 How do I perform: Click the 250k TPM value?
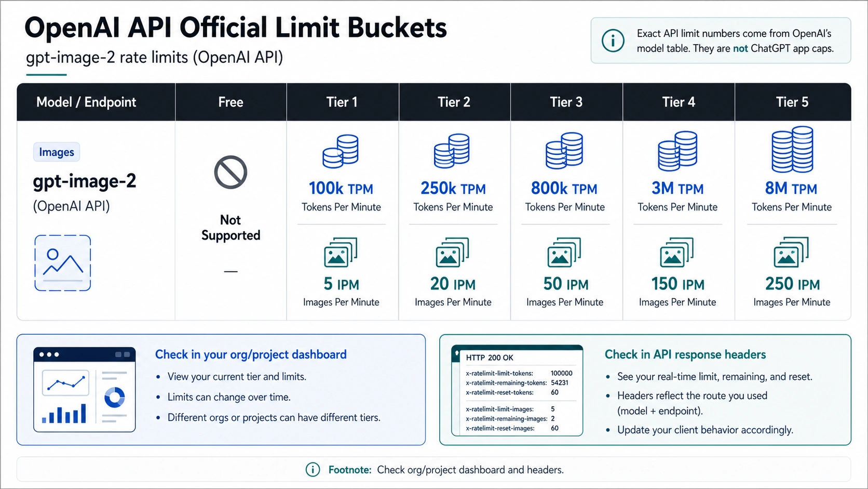coord(453,188)
